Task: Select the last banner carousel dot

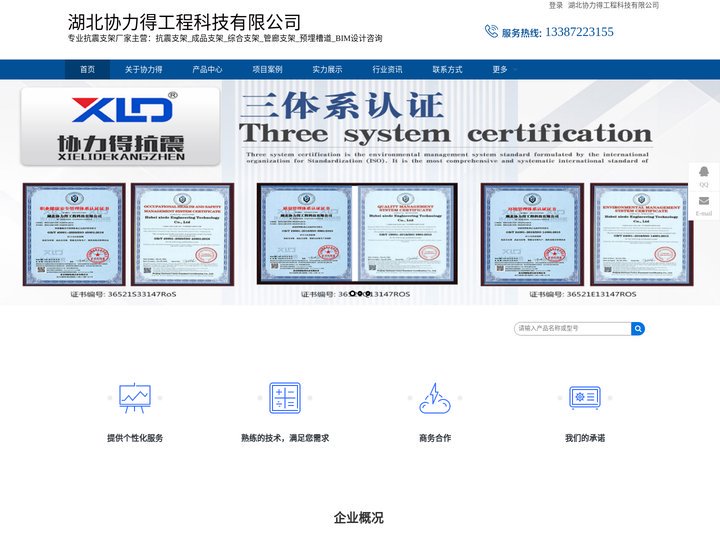Action: pos(368,293)
